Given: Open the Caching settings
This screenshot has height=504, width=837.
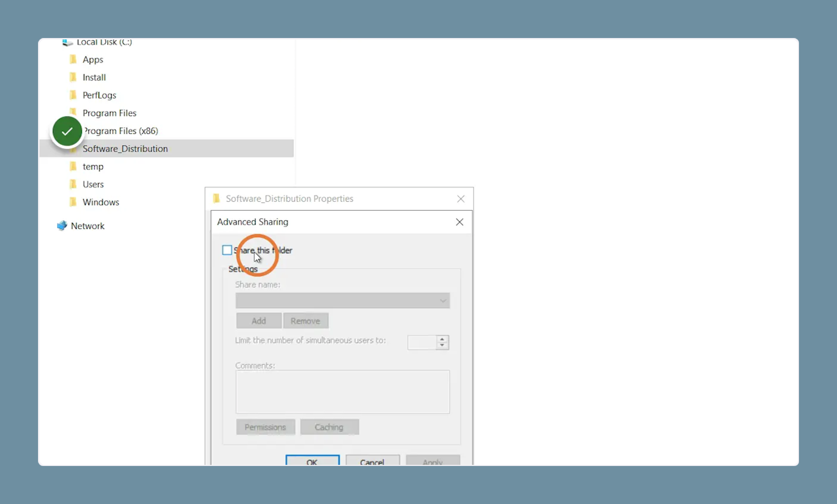Looking at the screenshot, I should (x=329, y=427).
